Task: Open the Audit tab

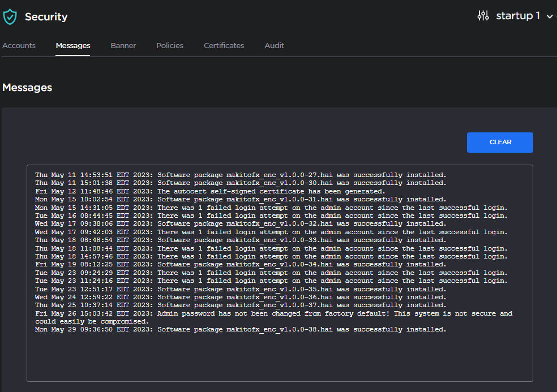Action: [274, 45]
